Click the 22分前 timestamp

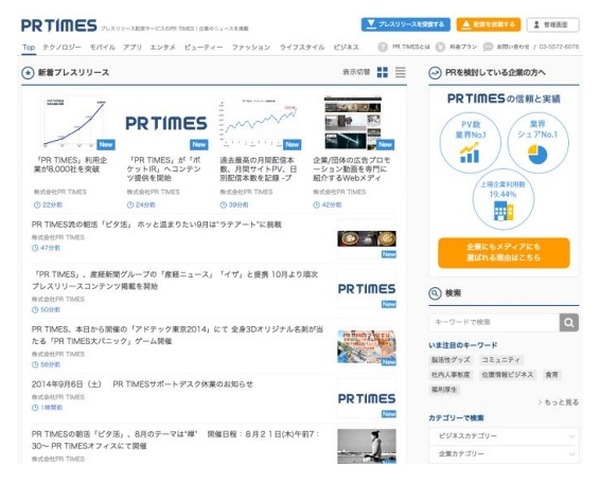click(48, 205)
